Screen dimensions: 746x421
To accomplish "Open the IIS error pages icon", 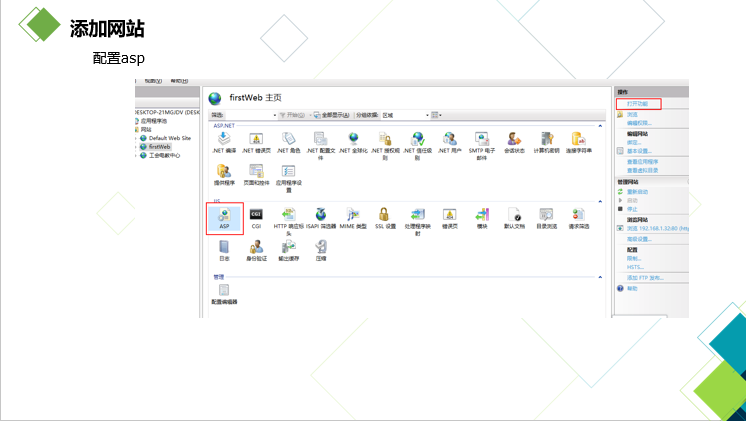I will (450, 218).
